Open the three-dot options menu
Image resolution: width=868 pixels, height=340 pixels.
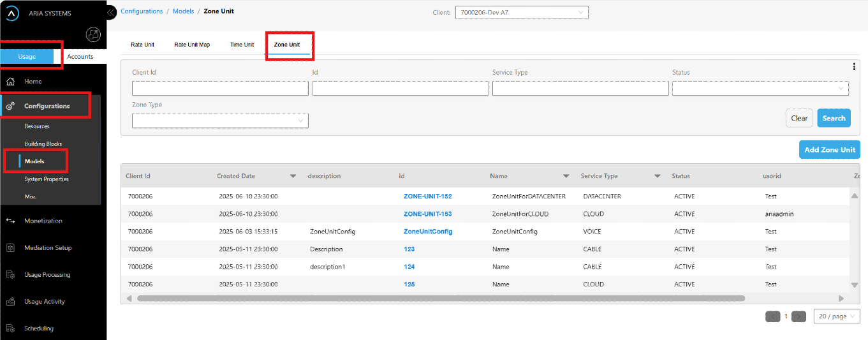[x=854, y=67]
